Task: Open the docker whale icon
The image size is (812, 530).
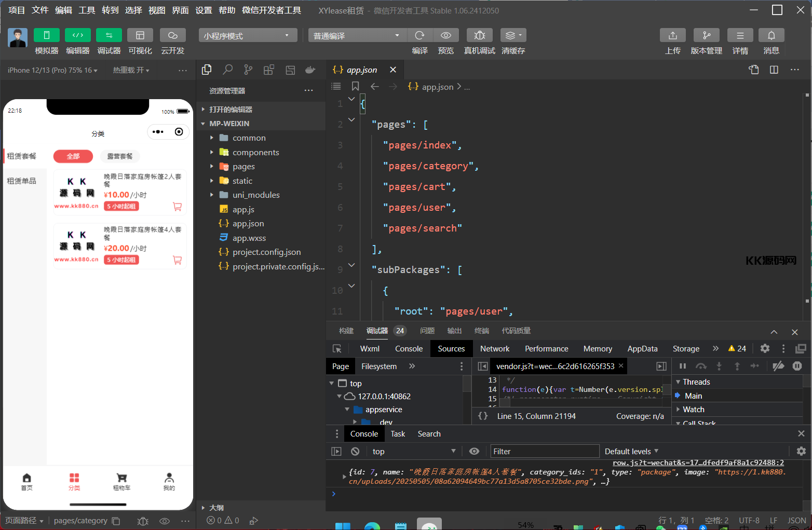Action: (x=310, y=70)
